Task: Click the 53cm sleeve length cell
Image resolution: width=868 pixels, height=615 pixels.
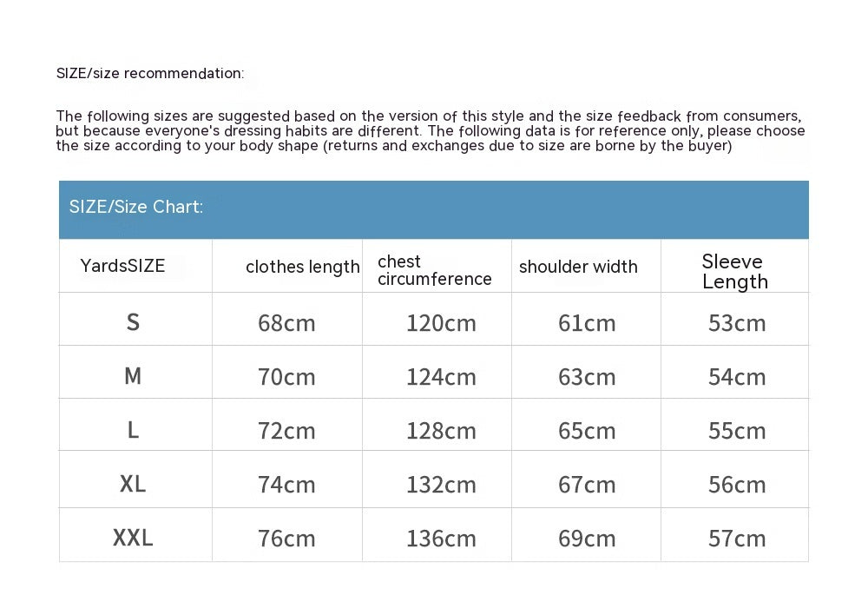Action: pyautogui.click(x=737, y=323)
